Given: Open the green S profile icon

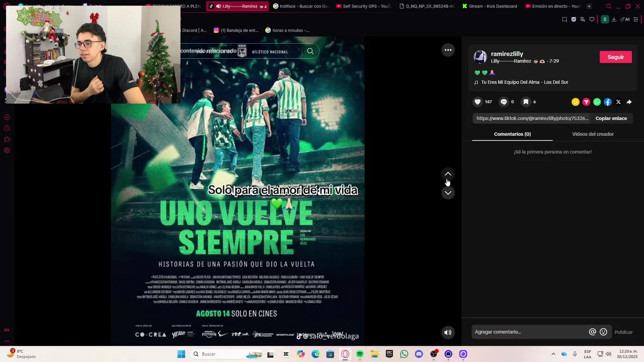Looking at the screenshot, I should coord(605,19).
